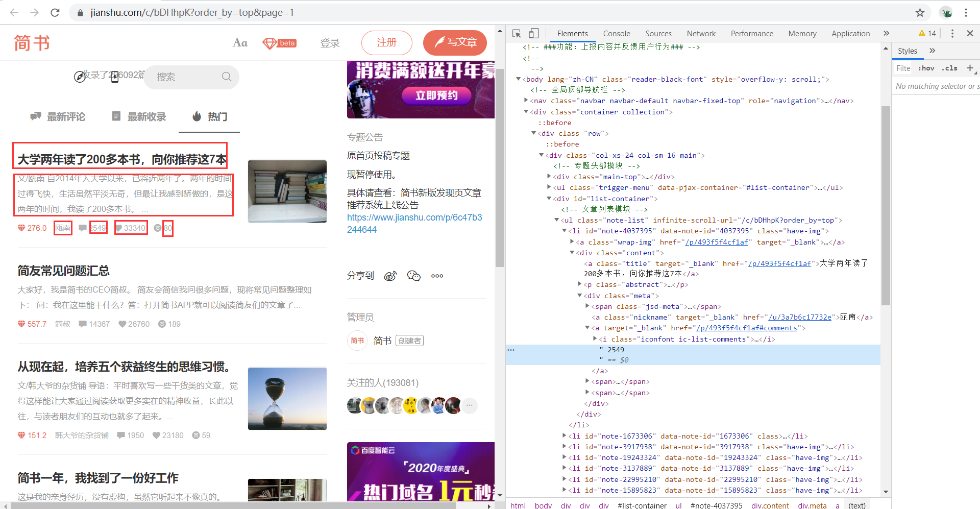Expand the ul trigger-menu node
Image resolution: width=980 pixels, height=509 pixels.
tap(549, 187)
